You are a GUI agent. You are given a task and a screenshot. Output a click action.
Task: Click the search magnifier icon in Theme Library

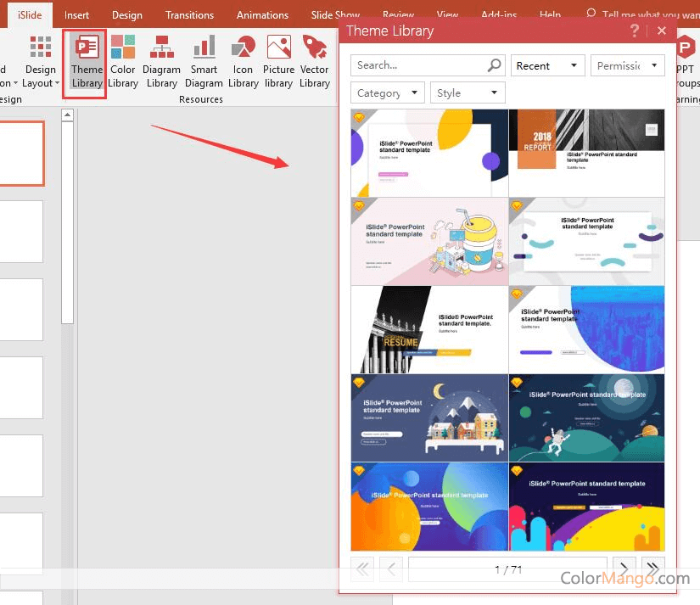(494, 65)
